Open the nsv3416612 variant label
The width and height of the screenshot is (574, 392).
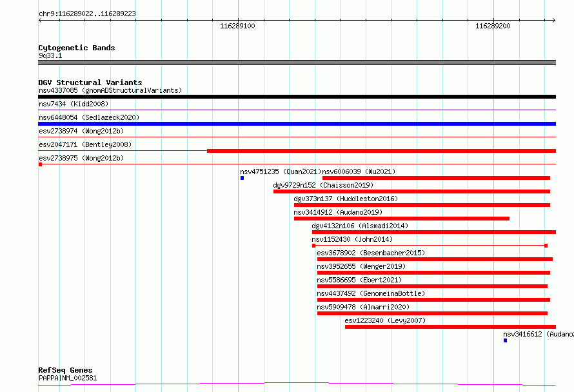click(x=539, y=334)
